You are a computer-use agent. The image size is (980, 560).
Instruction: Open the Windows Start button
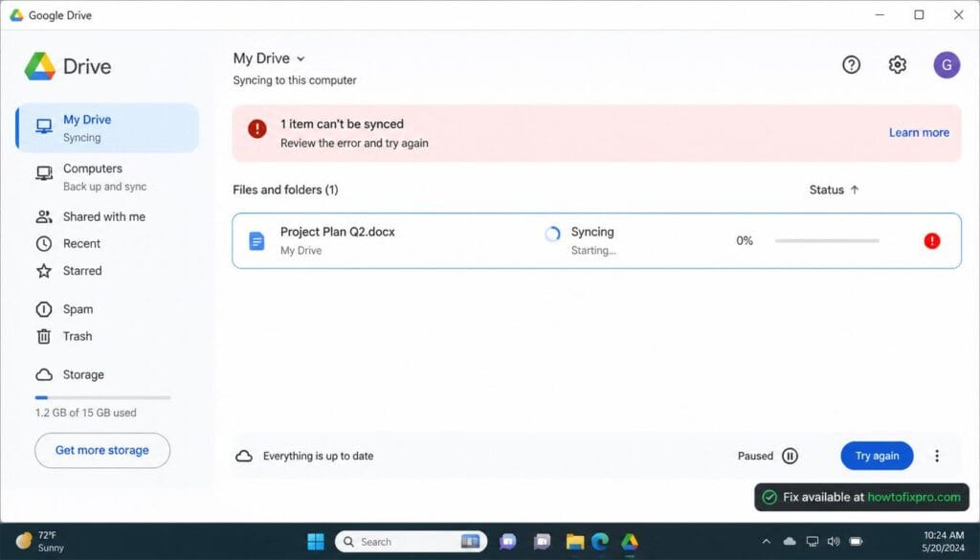[x=316, y=541]
